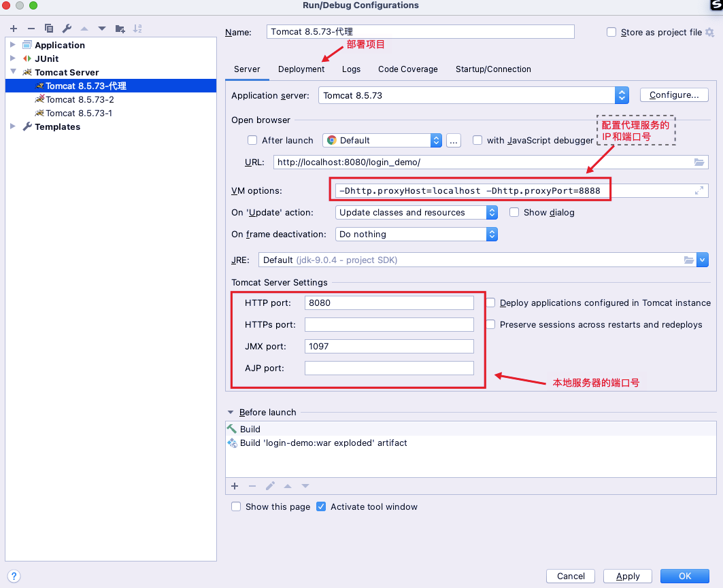Add a new configuration with the plus icon
The width and height of the screenshot is (723, 588).
(x=14, y=29)
